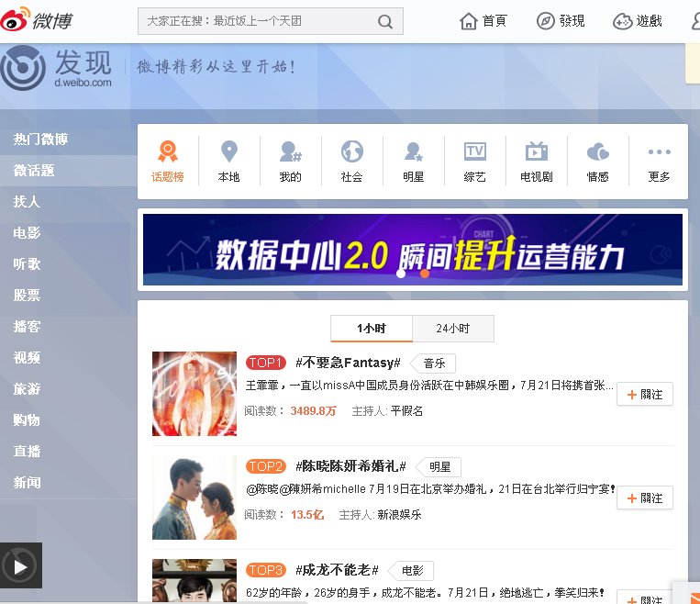This screenshot has width=700, height=604.
Task: Follow the #不要急Fantasy# topic
Action: 645,395
